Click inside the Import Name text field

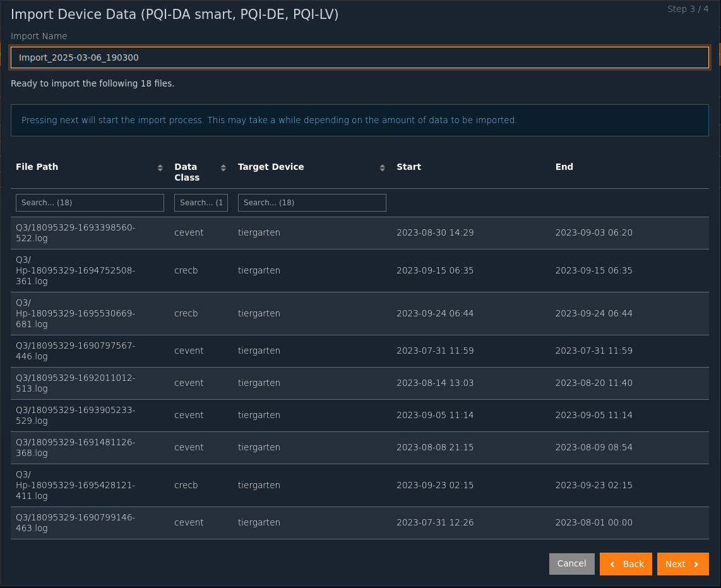(360, 57)
